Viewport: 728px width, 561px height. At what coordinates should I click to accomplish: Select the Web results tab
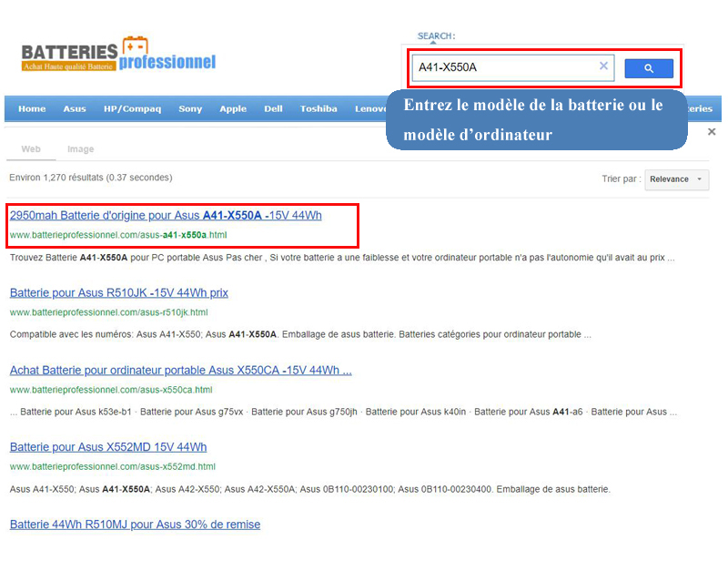tap(32, 148)
